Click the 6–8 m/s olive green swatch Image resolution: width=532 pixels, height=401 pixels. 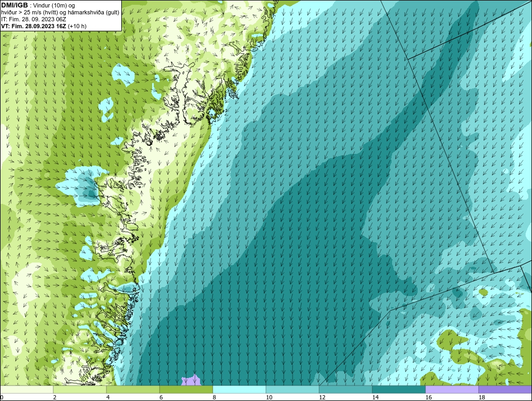click(x=186, y=389)
